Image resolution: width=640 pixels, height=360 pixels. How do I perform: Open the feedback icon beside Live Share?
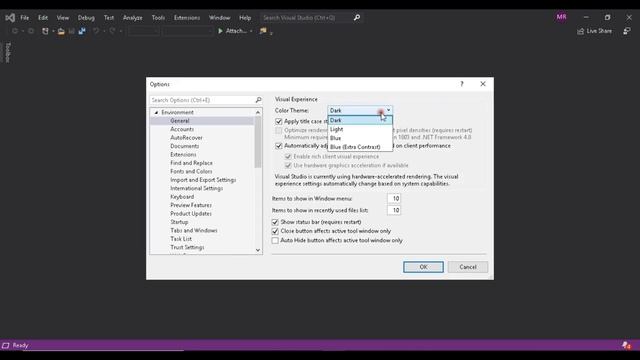coord(627,31)
